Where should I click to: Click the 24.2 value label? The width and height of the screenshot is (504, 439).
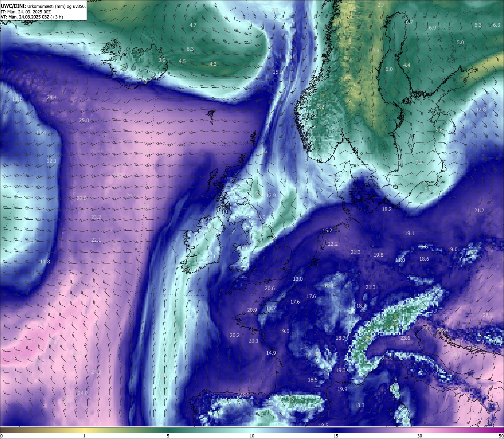coord(96,372)
